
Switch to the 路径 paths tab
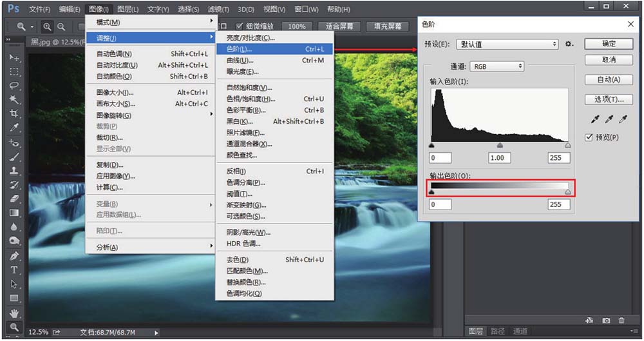click(x=498, y=331)
